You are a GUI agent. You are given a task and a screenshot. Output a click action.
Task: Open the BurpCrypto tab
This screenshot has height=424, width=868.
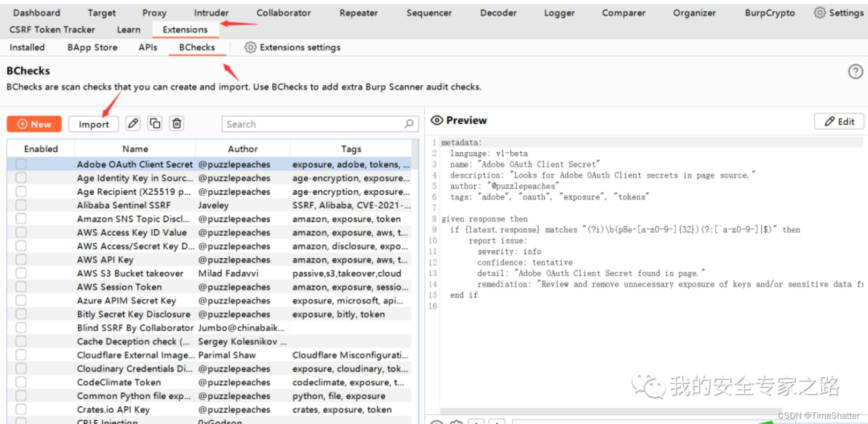(770, 12)
